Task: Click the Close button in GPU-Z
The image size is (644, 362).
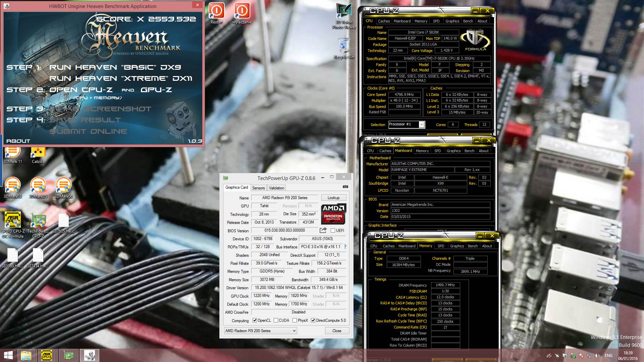Action: pos(337,331)
